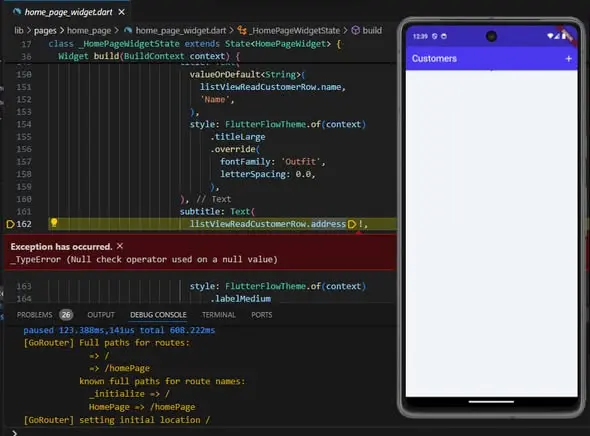Open 'pages' breadcrumb segment
This screenshot has width=590, height=436.
tap(45, 30)
